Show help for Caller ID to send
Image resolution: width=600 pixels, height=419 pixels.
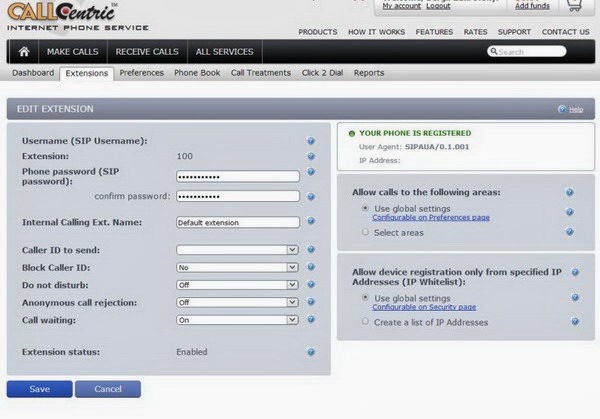click(x=311, y=249)
